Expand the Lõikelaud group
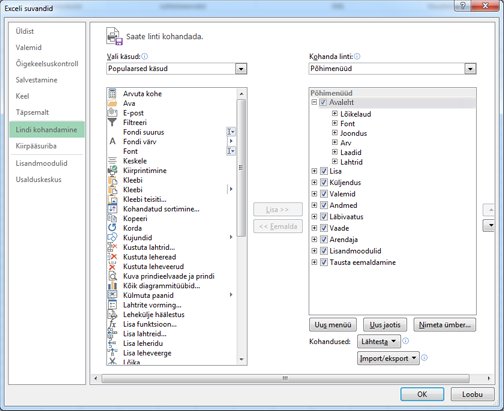This screenshot has width=504, height=411. [335, 114]
